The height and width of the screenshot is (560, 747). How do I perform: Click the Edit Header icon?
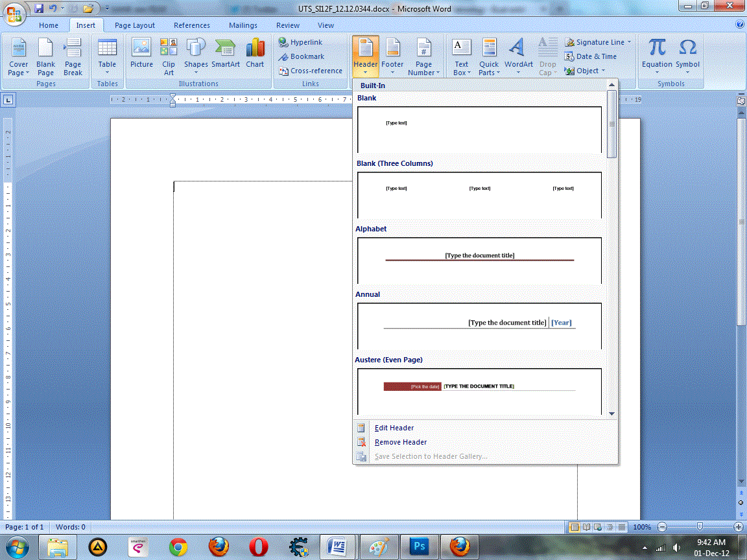[362, 428]
